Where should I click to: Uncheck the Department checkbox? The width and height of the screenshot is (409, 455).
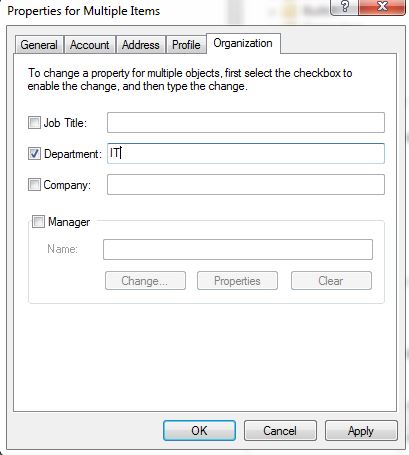(x=34, y=154)
